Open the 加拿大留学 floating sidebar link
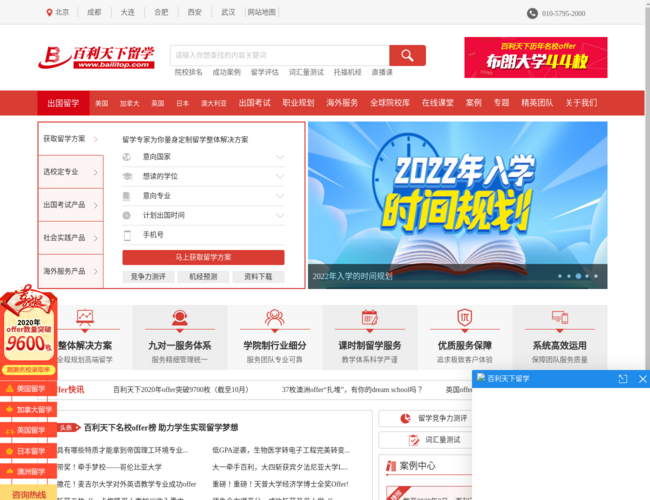 (28, 410)
